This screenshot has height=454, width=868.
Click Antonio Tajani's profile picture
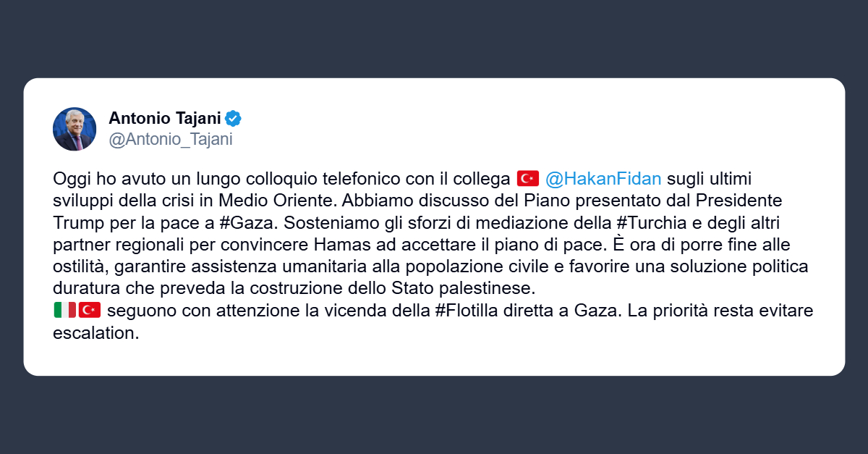[x=75, y=129]
